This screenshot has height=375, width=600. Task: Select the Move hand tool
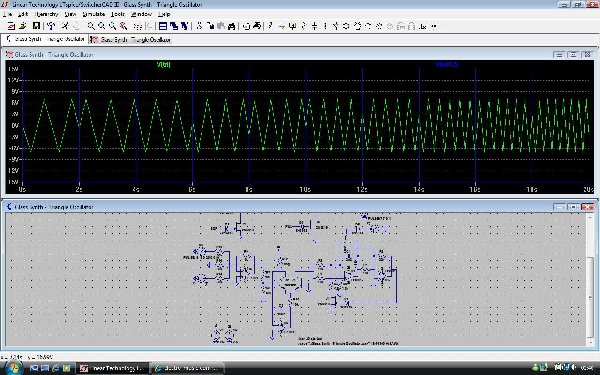point(358,26)
